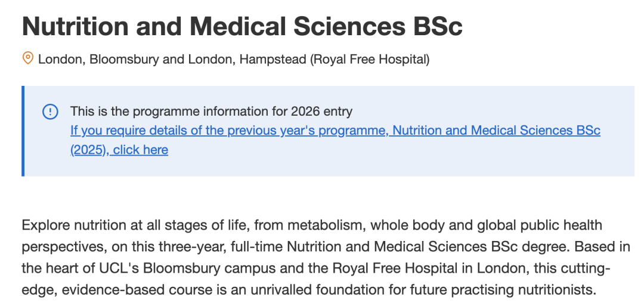This screenshot has width=644, height=306.
Task: Click the blue circled exclamation info icon
Action: tap(50, 112)
